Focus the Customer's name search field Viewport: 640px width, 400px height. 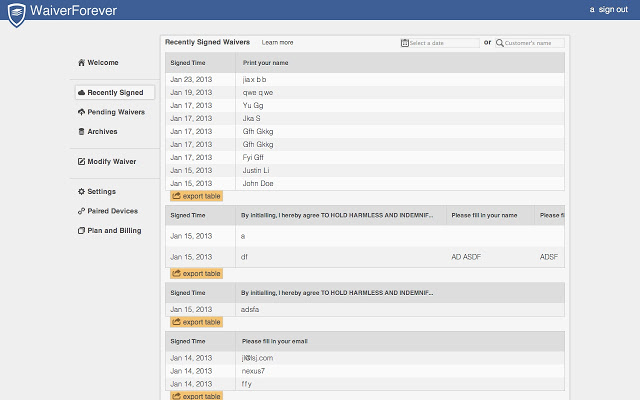[533, 43]
